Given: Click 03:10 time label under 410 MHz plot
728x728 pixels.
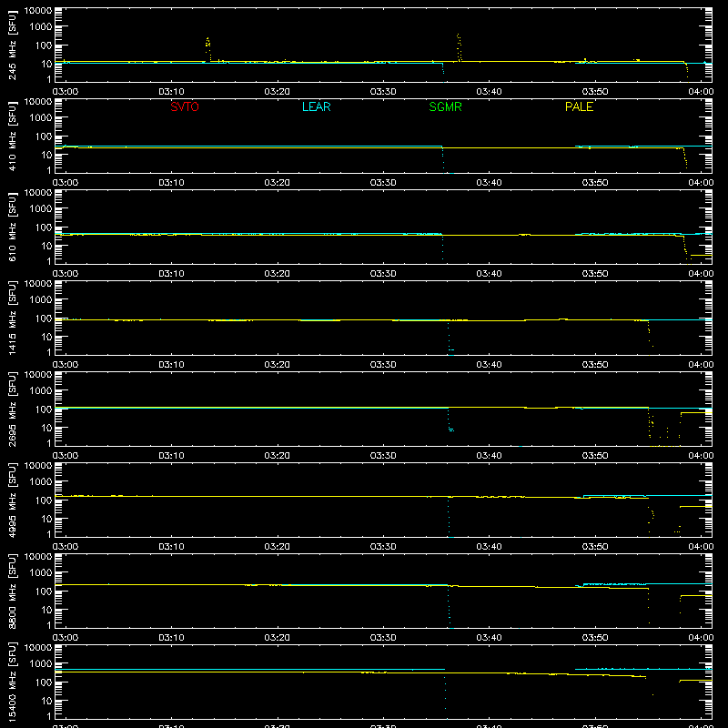Looking at the screenshot, I should (x=171, y=183).
